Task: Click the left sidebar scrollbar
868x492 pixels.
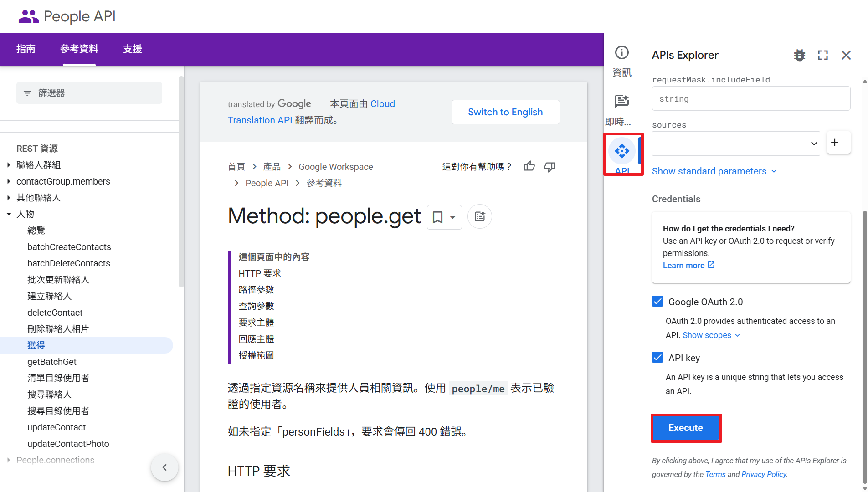Action: pyautogui.click(x=181, y=182)
